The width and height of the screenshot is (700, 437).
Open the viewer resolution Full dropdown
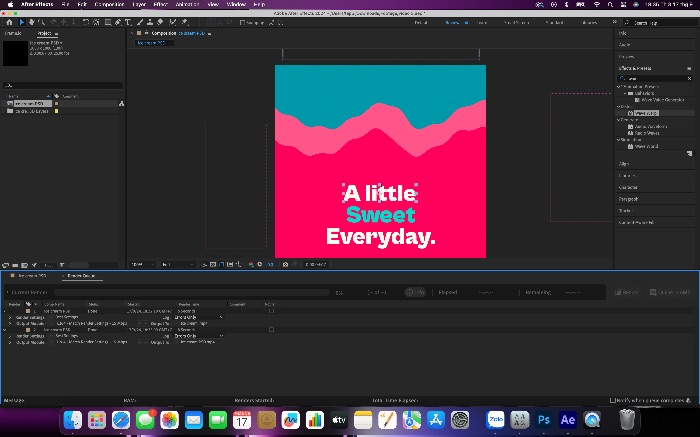click(x=178, y=264)
